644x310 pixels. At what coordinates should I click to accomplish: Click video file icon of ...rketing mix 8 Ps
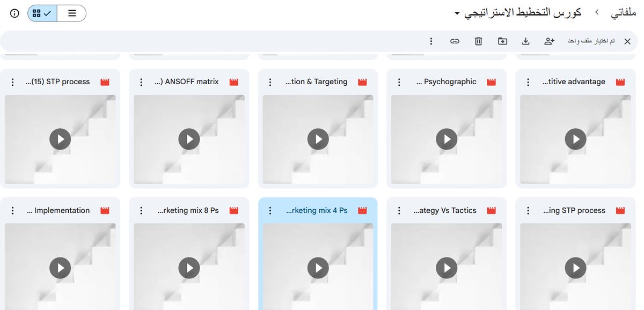233,211
